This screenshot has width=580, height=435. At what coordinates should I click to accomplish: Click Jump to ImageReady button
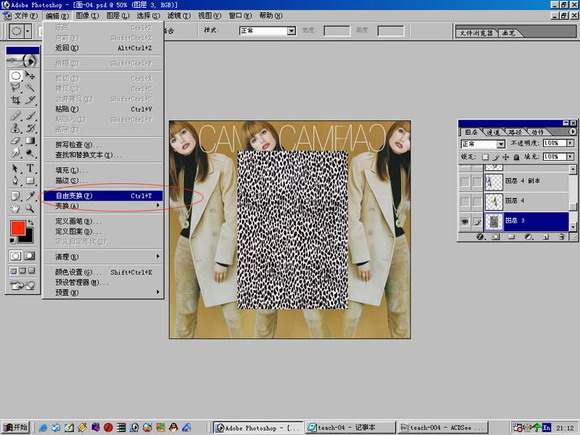coord(22,286)
